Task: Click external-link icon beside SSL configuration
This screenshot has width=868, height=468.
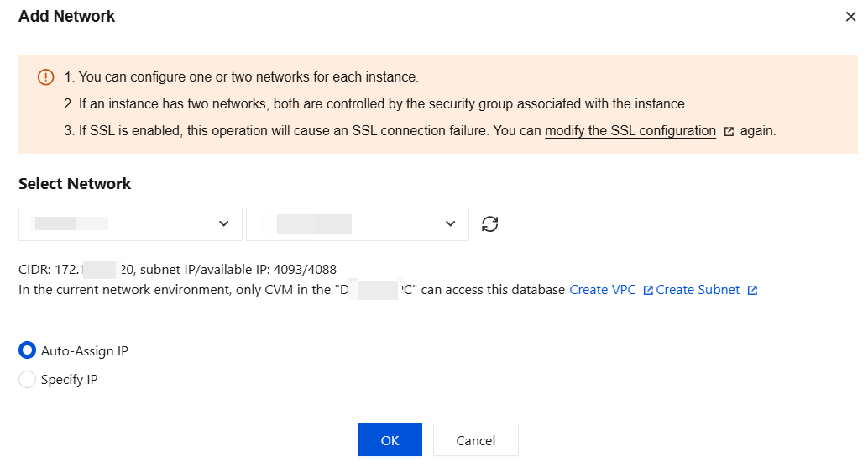Action: [729, 132]
